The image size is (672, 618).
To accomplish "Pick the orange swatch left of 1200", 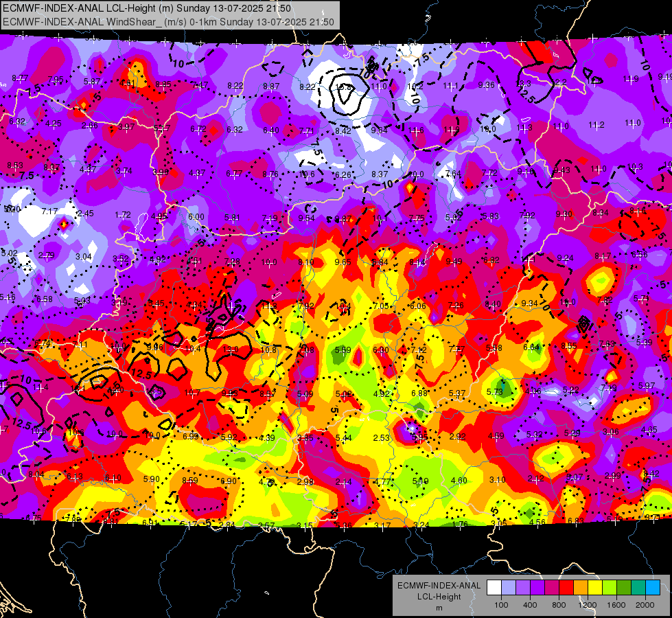I will tap(581, 588).
